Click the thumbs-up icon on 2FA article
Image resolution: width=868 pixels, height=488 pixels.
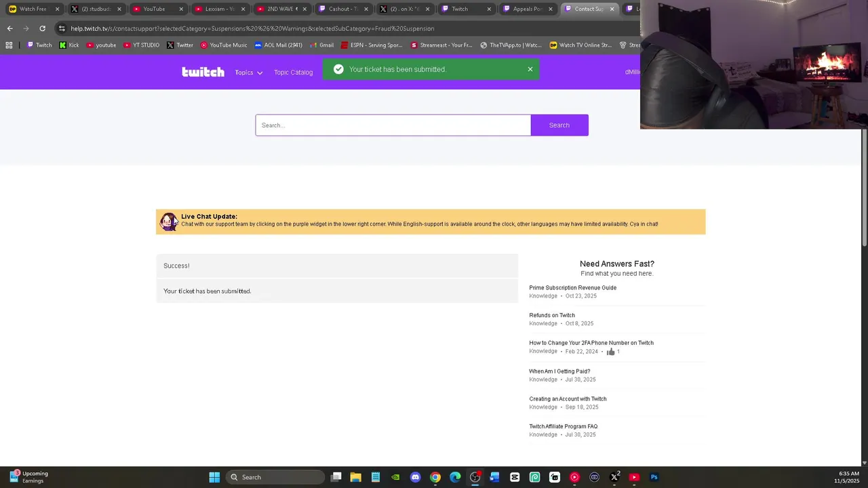pyautogui.click(x=611, y=352)
